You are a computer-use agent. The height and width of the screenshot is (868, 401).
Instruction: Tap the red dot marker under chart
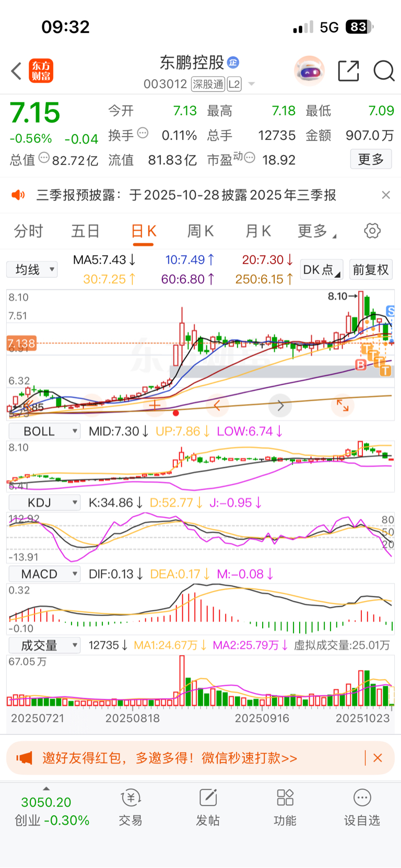click(176, 413)
